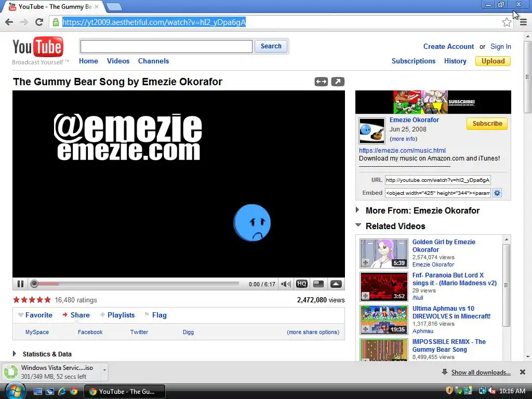The width and height of the screenshot is (532, 399).
Task: Open the Chrome hamburger menu
Action: click(x=523, y=22)
